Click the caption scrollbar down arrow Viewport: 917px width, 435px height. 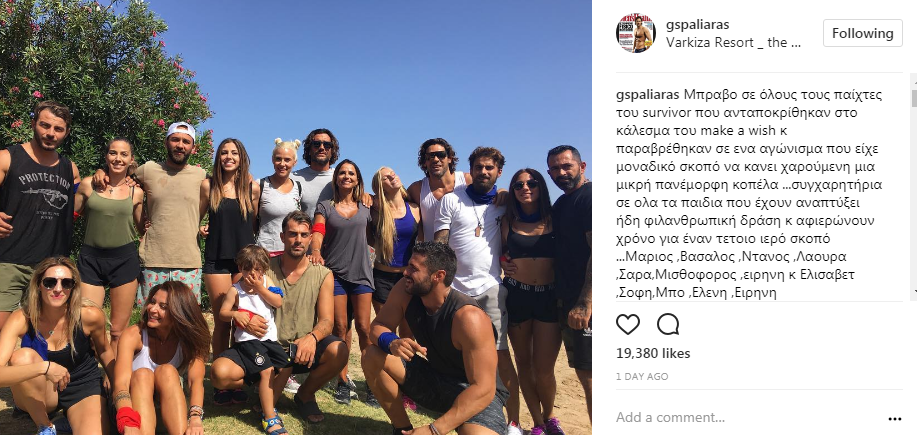[914, 291]
